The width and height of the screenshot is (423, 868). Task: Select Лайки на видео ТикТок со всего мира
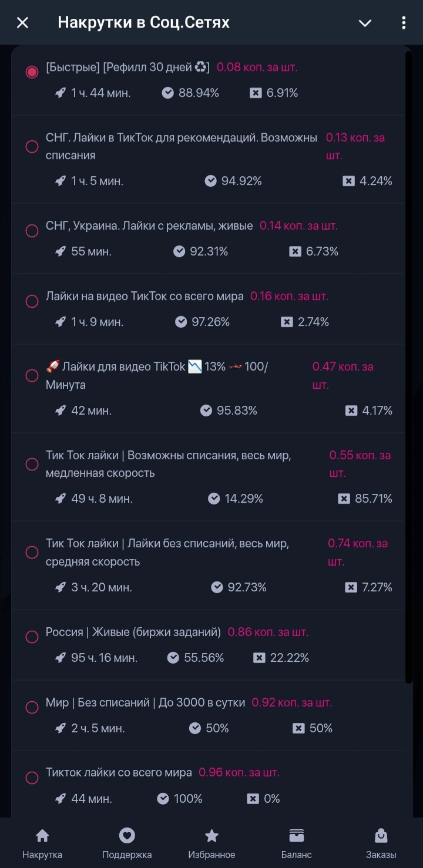click(32, 301)
